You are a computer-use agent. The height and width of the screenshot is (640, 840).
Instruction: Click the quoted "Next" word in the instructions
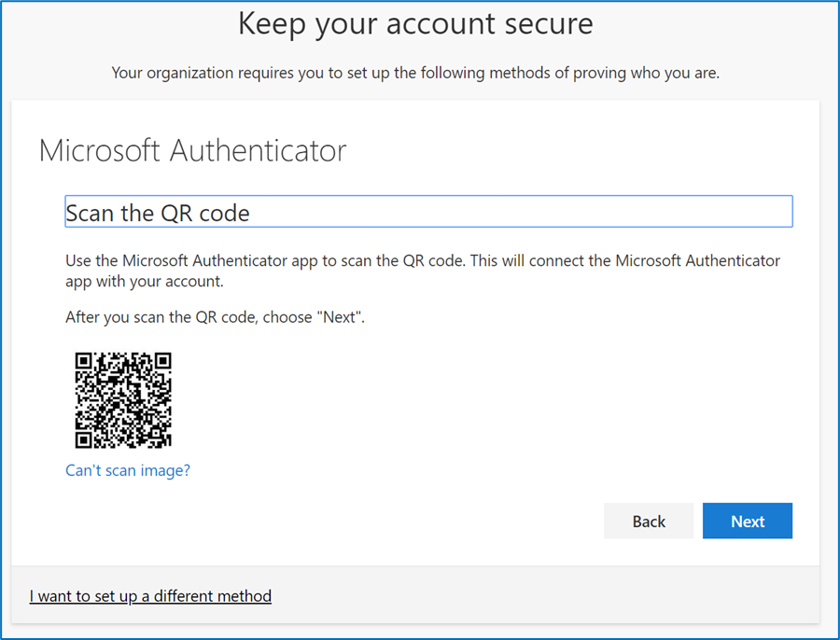coord(340,317)
